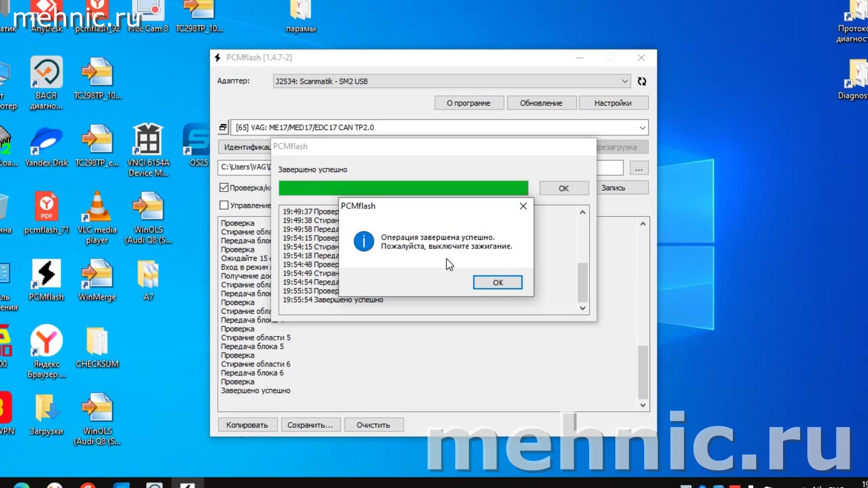The width and height of the screenshot is (868, 488).
Task: Open the ВАСЯ диагност shortcut
Action: tap(47, 84)
